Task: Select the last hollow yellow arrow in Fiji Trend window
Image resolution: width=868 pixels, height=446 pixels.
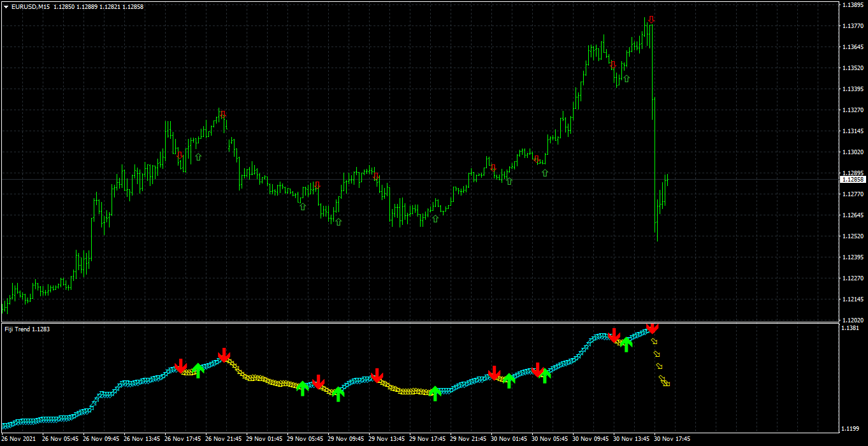Action: point(665,383)
